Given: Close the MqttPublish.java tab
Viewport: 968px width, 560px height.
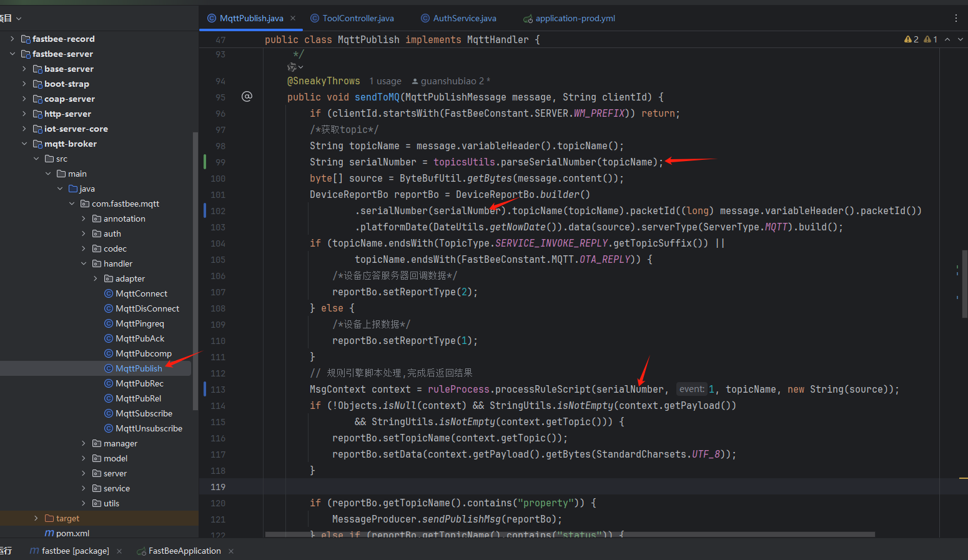Looking at the screenshot, I should (x=293, y=18).
